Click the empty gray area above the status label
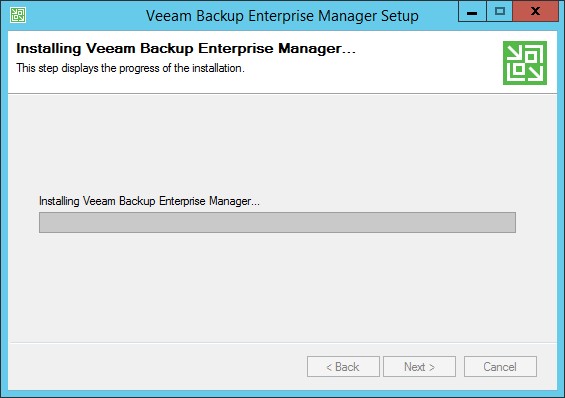 282,144
